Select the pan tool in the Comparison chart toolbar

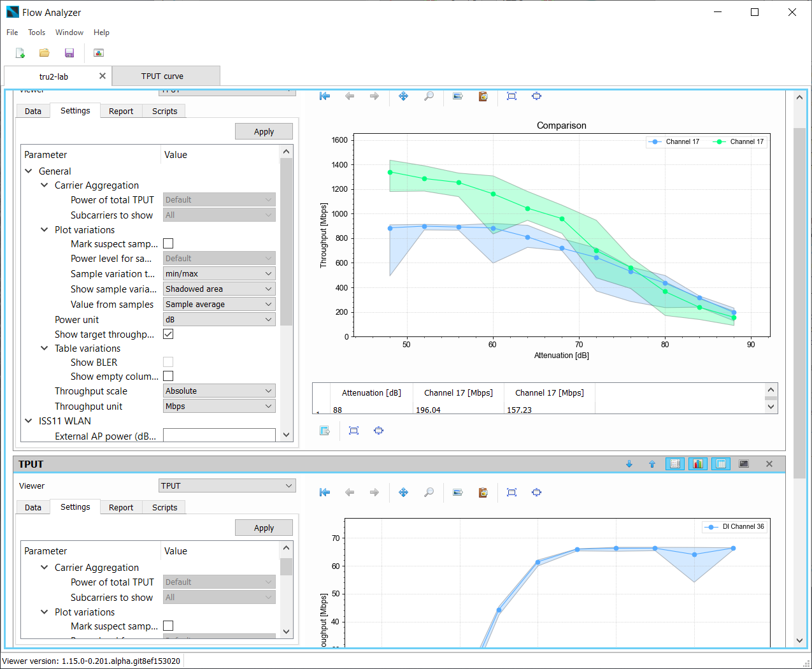pyautogui.click(x=403, y=96)
